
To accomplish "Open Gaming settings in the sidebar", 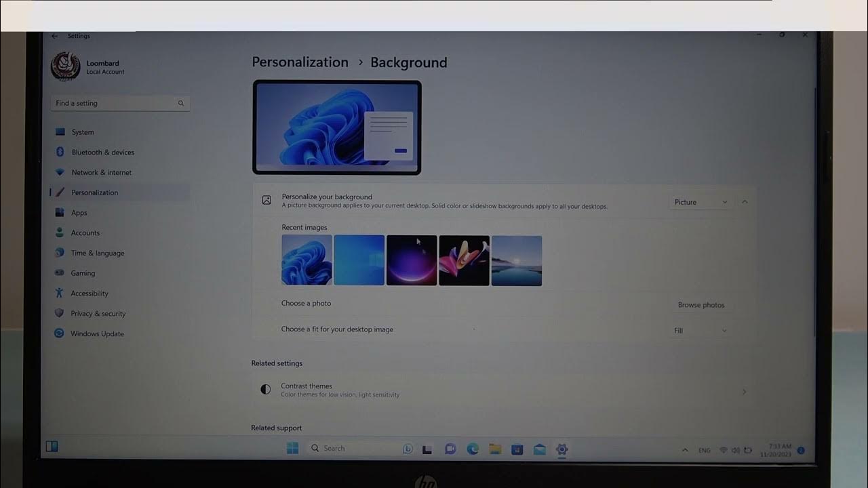I will pyautogui.click(x=83, y=272).
